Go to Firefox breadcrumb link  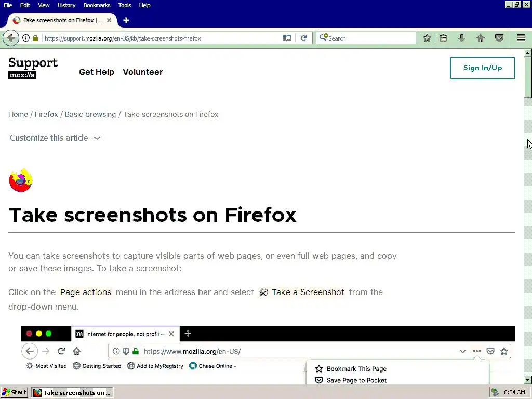coord(46,114)
